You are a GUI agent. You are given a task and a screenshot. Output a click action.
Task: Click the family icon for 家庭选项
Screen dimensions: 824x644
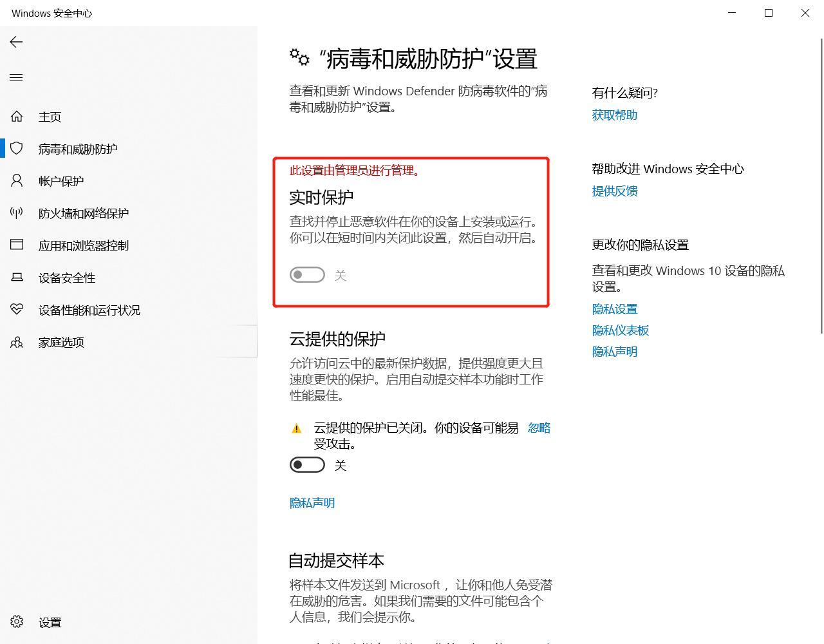[x=17, y=342]
